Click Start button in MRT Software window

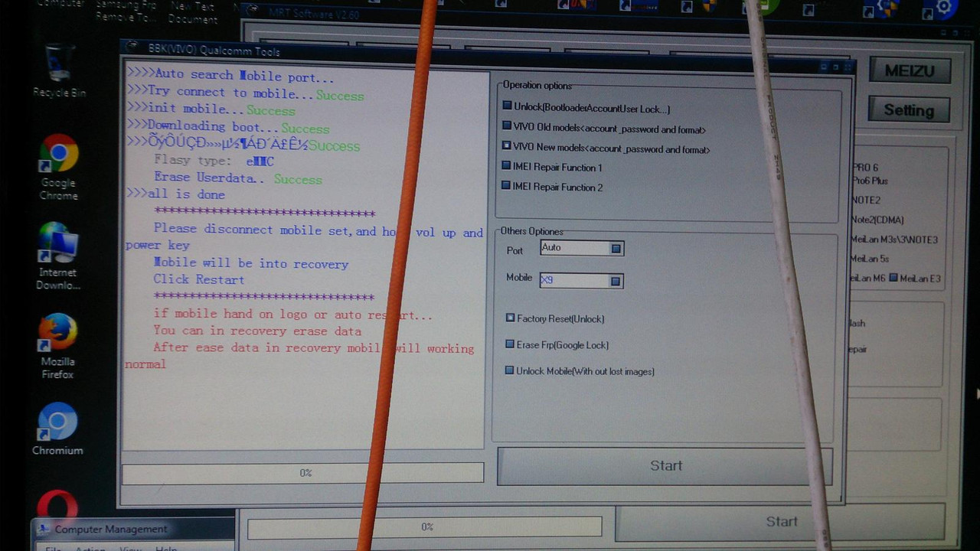[782, 521]
